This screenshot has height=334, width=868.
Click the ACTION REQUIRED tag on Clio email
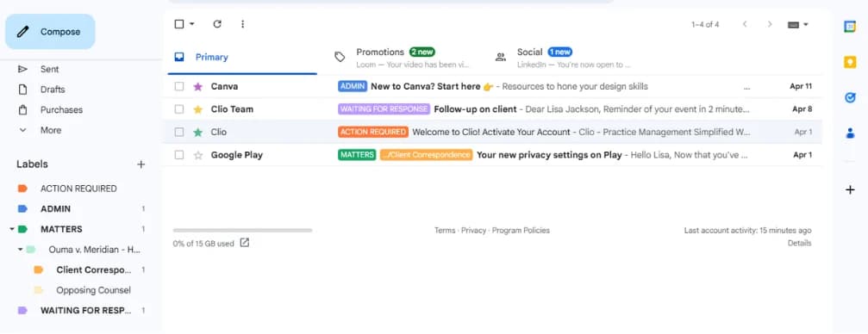tap(373, 133)
